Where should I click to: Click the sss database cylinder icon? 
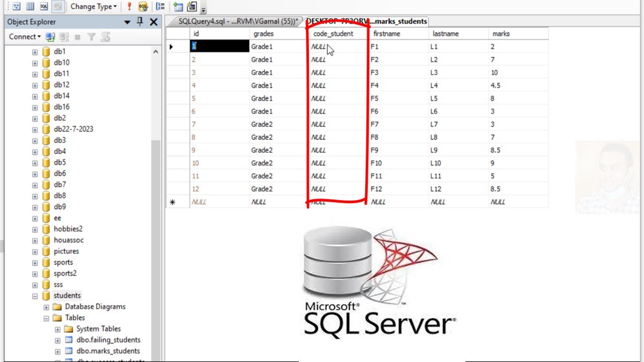46,284
